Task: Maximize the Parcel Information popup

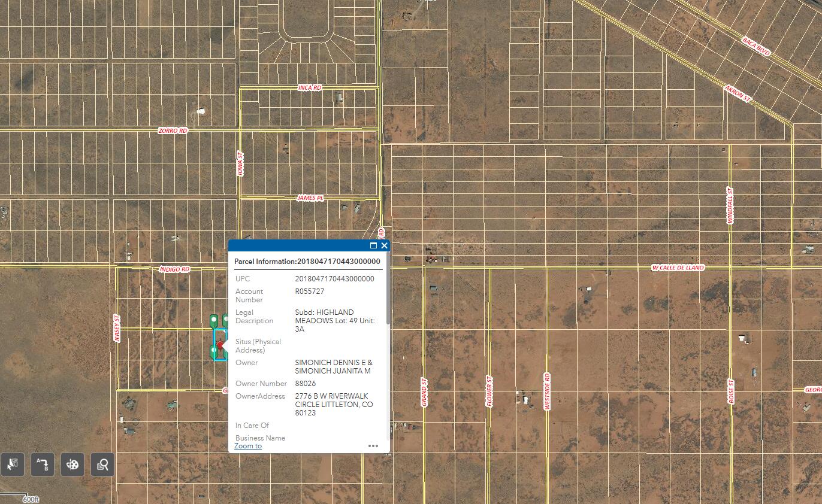Action: coord(373,245)
